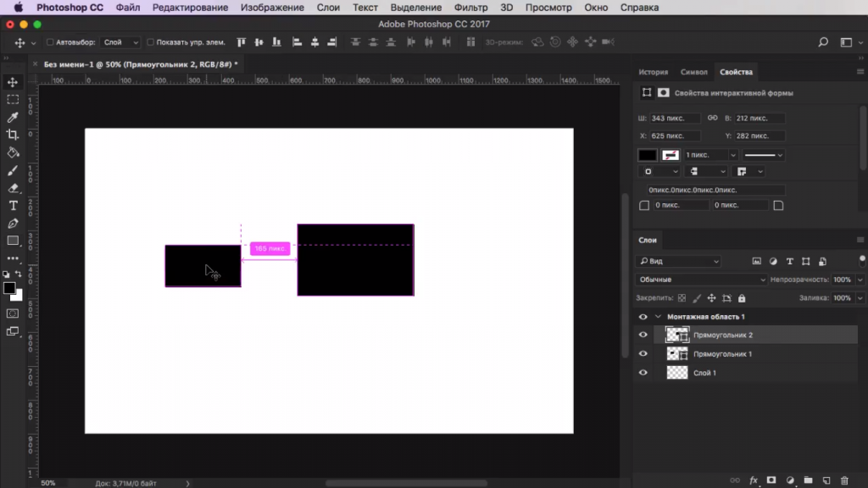This screenshot has width=868, height=488.
Task: Create a new layer group
Action: point(808,480)
